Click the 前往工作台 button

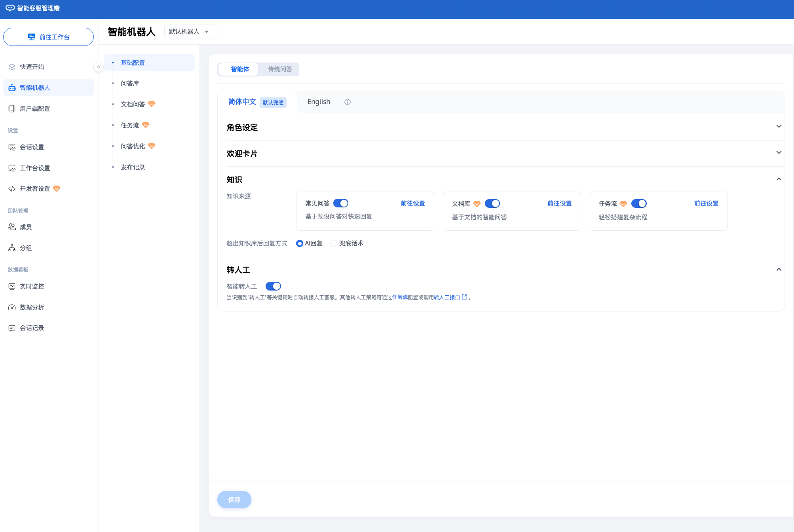coord(48,37)
